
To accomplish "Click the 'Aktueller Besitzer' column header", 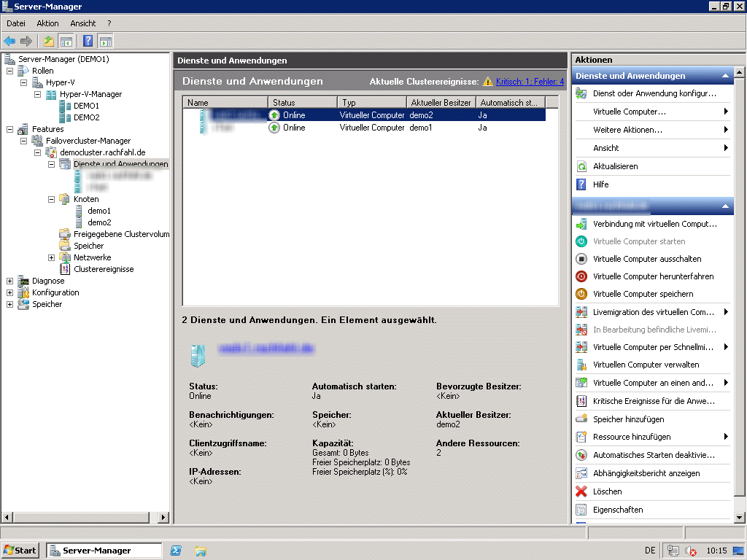I will click(441, 103).
